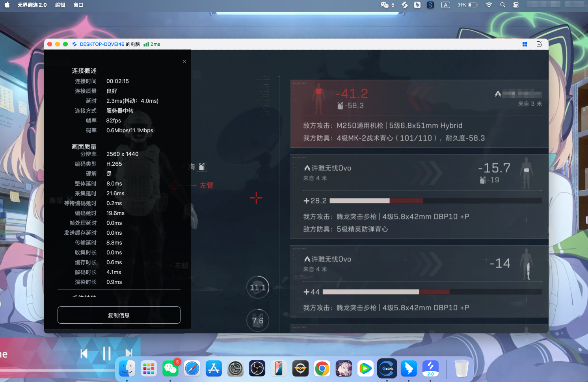The image size is (588, 382).
Task: Close the connection info panel
Action: 184,61
